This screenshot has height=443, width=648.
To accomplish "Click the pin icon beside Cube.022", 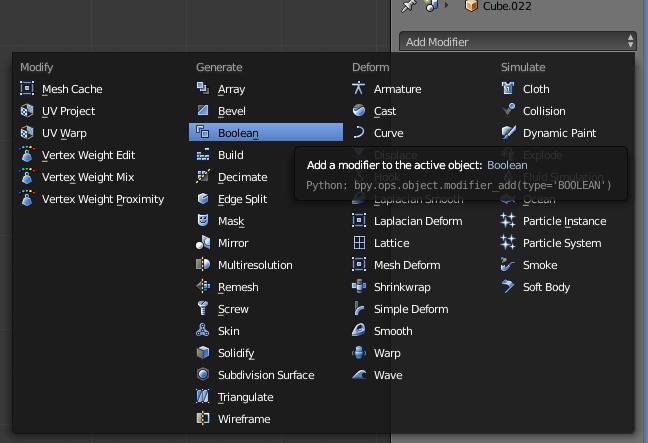I will tap(408, 6).
